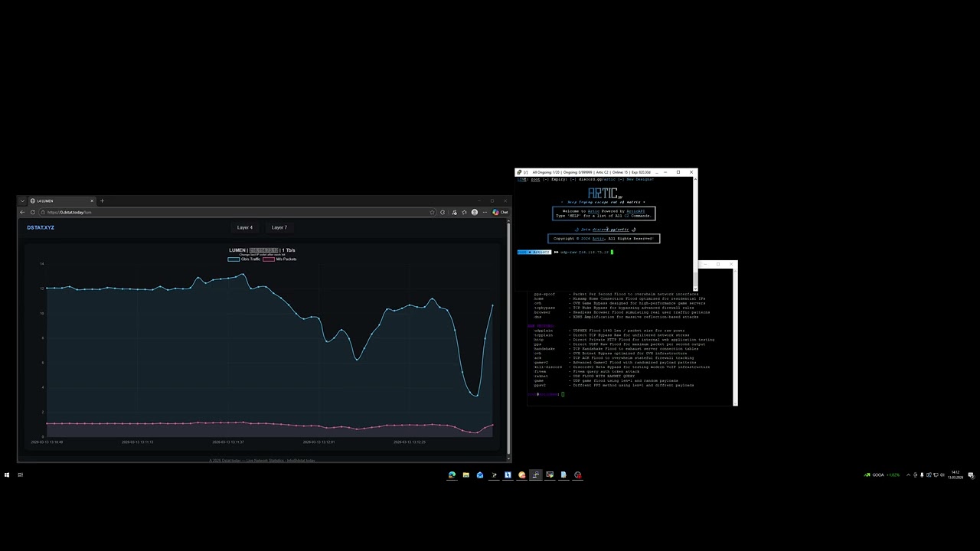Open the tab list chevron in the browser
The height and width of the screenshot is (551, 980).
(22, 201)
